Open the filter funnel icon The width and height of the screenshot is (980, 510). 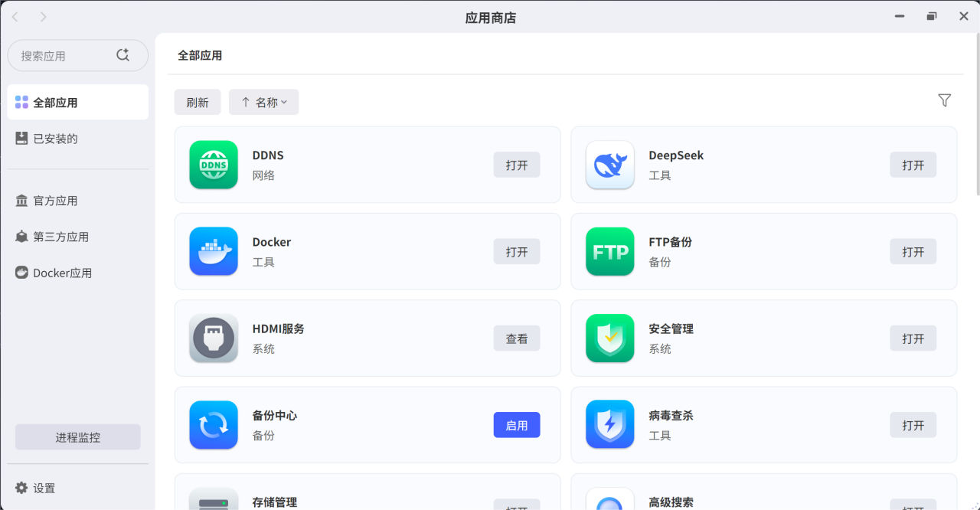pos(944,101)
